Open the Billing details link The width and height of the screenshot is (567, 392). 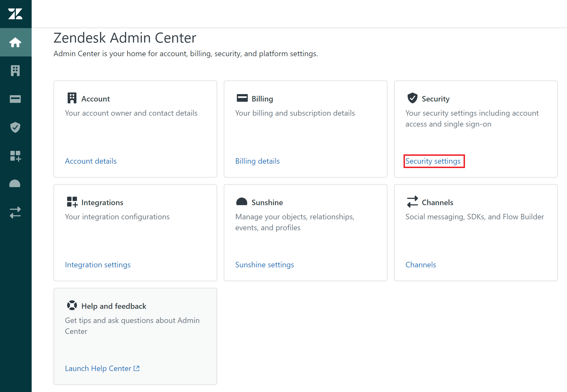[x=257, y=161]
